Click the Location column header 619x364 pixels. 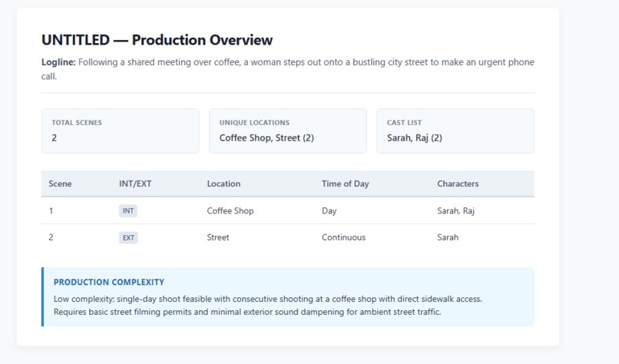coord(223,184)
